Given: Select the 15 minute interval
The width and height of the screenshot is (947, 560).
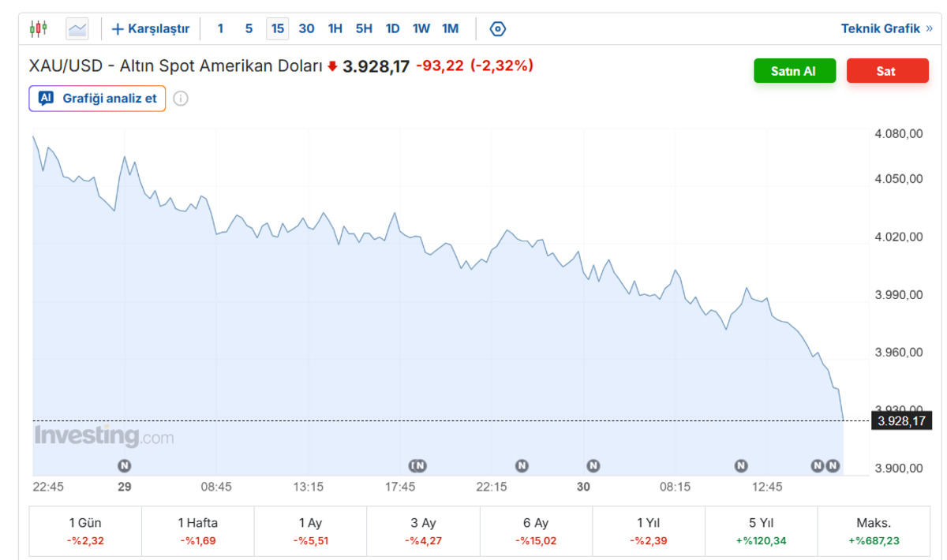Looking at the screenshot, I should (x=278, y=29).
